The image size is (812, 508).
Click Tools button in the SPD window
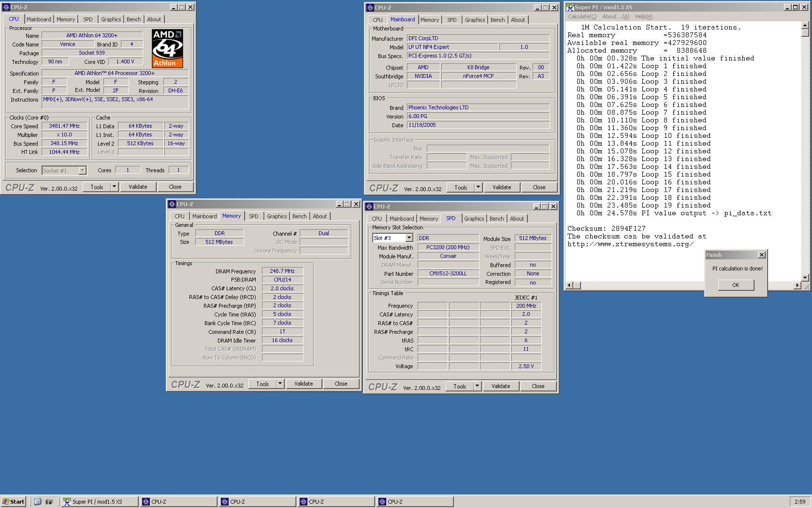[460, 386]
